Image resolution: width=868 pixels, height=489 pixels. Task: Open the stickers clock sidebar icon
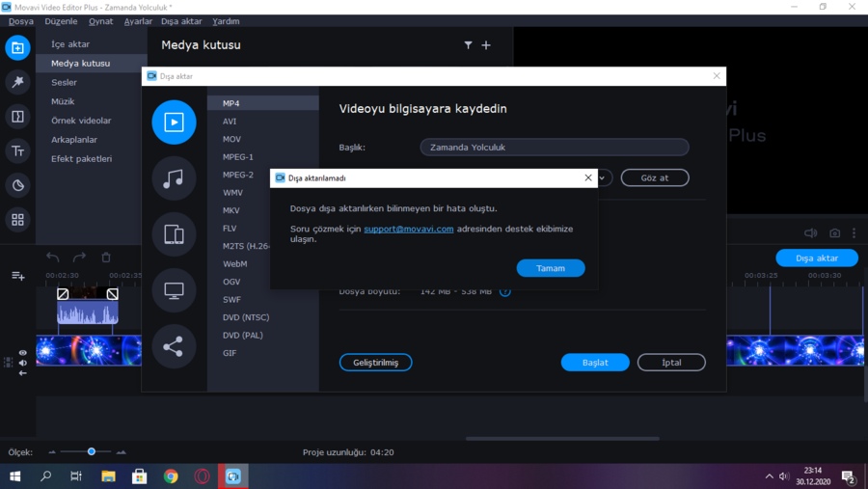pyautogui.click(x=17, y=185)
